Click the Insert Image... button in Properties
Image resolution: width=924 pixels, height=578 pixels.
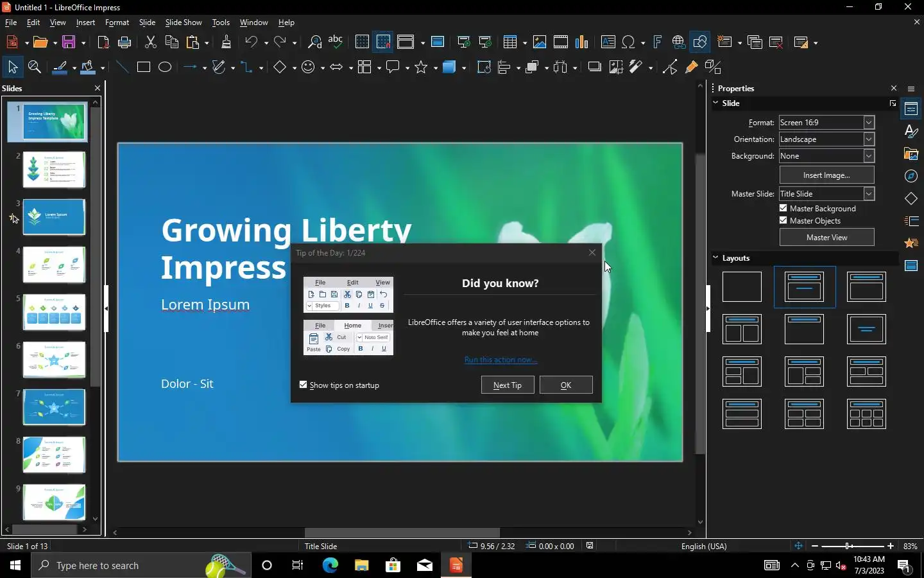tap(826, 175)
